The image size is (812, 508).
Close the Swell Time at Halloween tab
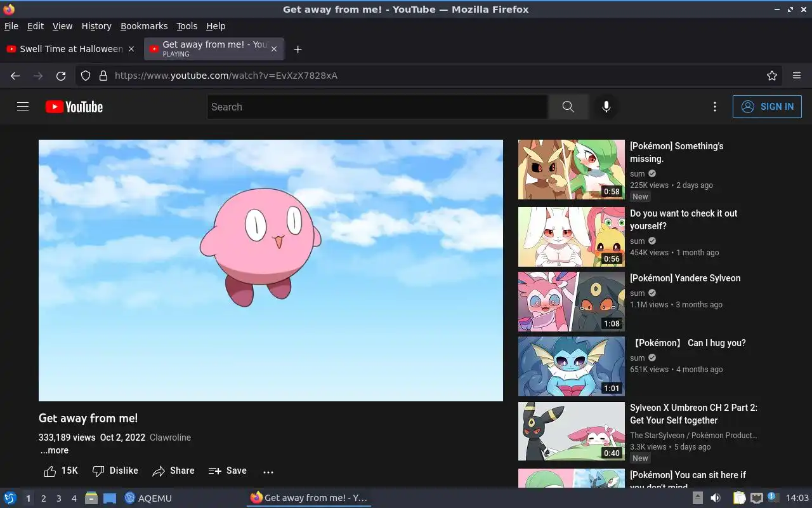131,49
